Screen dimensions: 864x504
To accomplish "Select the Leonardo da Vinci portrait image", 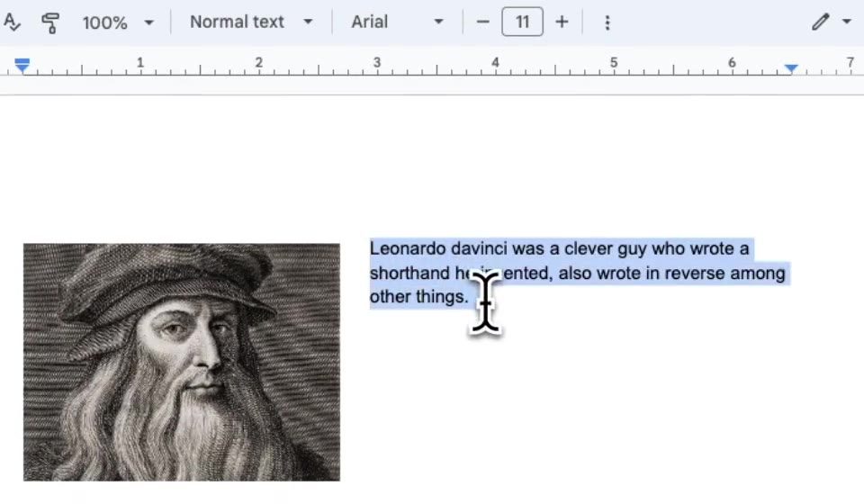I will [x=181, y=362].
